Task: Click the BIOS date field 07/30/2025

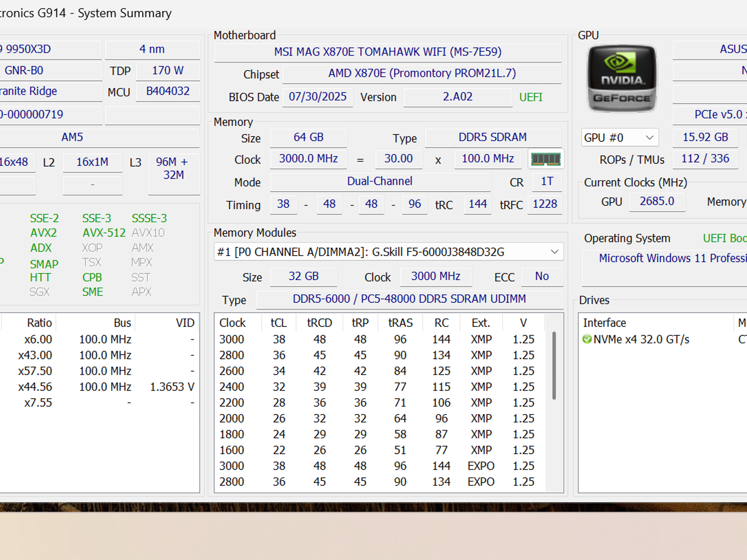Action: [318, 97]
